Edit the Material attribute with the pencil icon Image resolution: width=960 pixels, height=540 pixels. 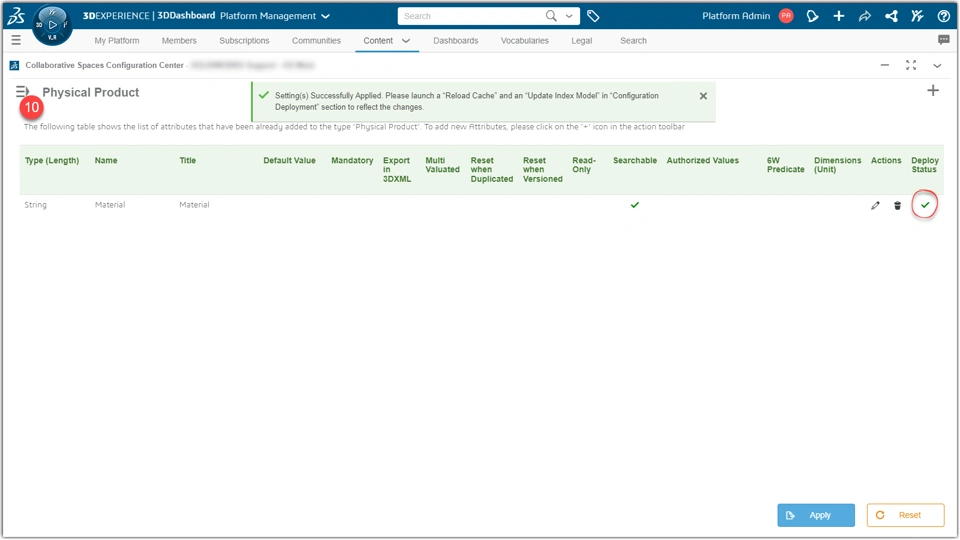876,206
